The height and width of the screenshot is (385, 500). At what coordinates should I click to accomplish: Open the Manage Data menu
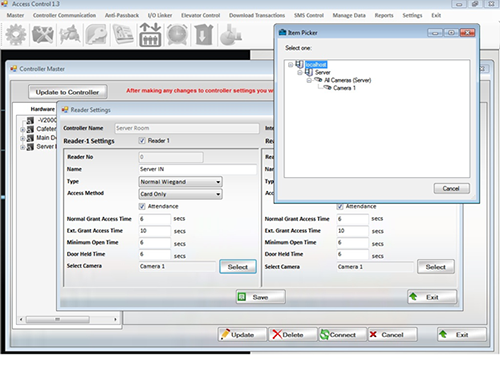(349, 15)
